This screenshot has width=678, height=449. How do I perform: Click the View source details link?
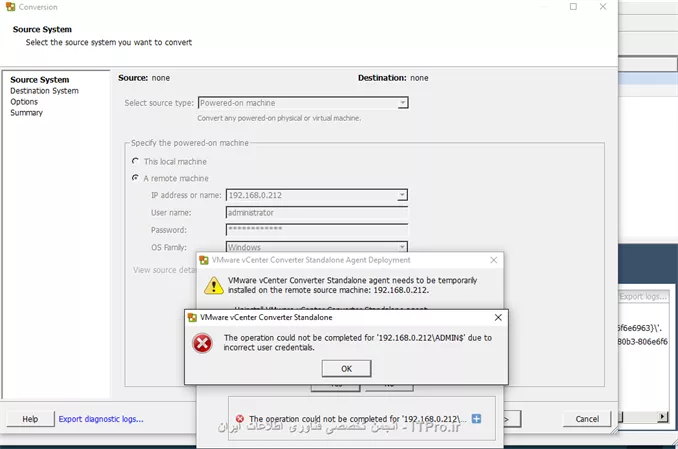click(x=164, y=270)
